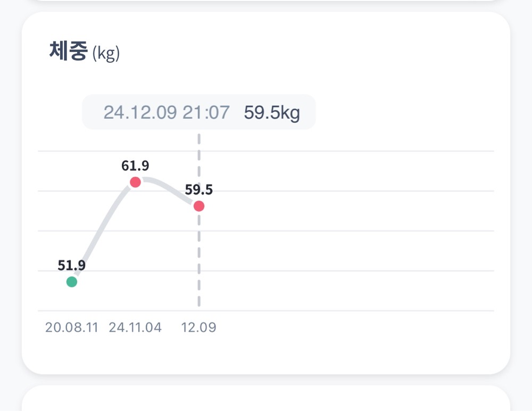Image resolution: width=532 pixels, height=411 pixels.
Task: Click the curve between 61.9 and 59.5
Action: [x=170, y=188]
